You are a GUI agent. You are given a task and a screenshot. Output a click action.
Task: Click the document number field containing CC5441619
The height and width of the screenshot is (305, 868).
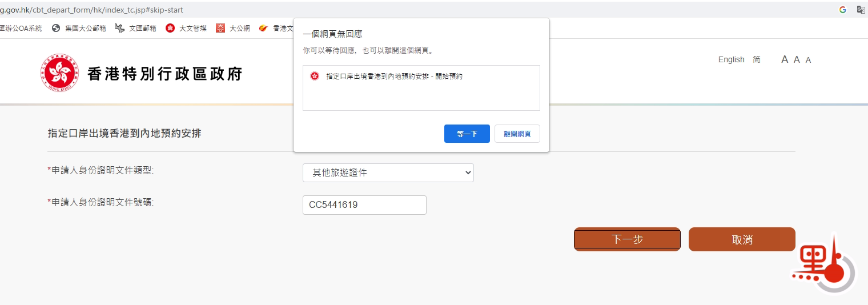pos(364,205)
